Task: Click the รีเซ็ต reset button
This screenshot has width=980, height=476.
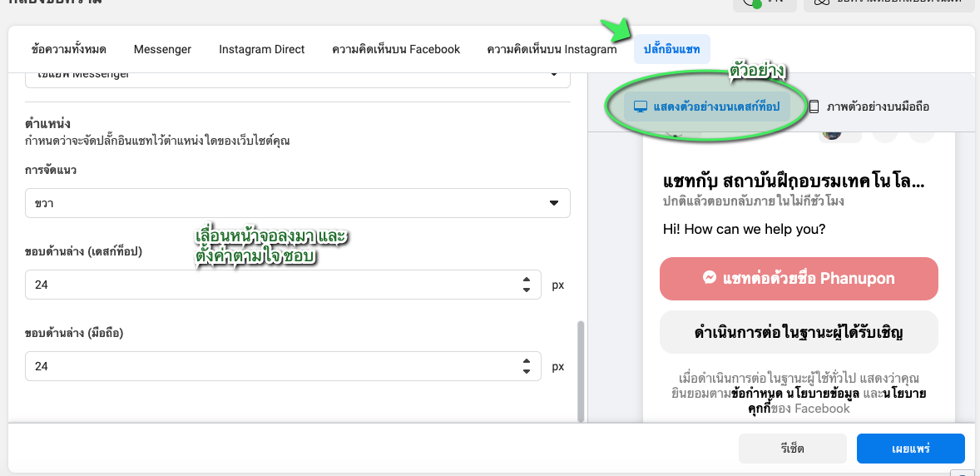Action: pos(793,449)
